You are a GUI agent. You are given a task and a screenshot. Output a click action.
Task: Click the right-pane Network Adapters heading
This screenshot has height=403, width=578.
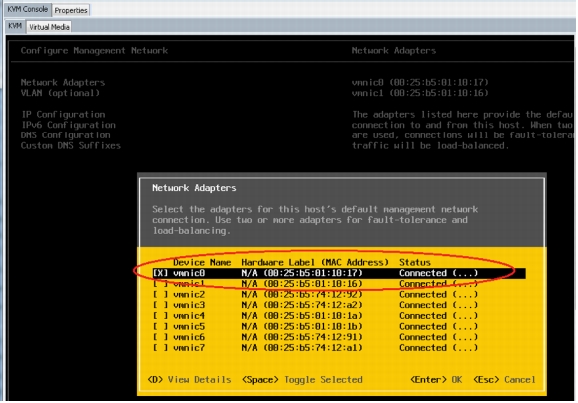[x=394, y=51]
